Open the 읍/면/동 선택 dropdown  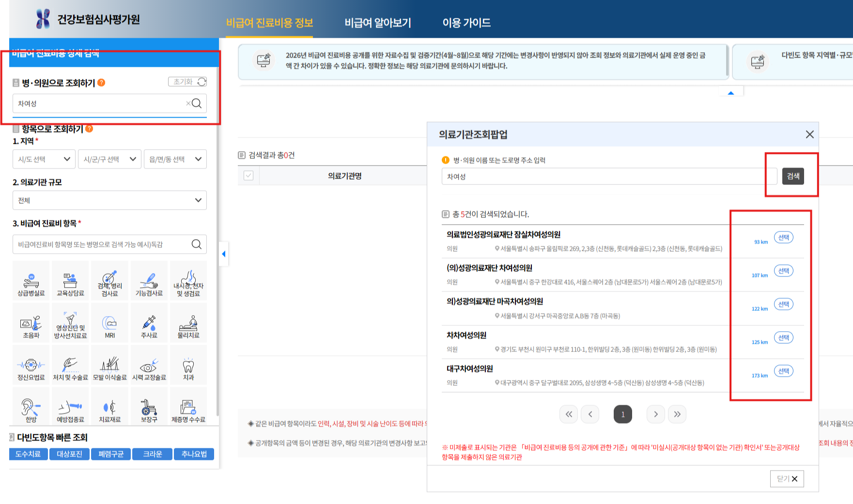click(x=175, y=159)
